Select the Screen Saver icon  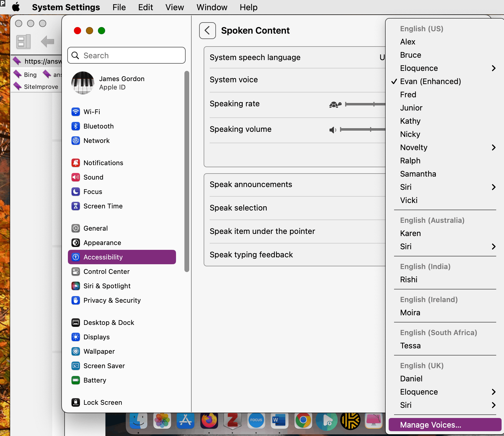pos(76,366)
